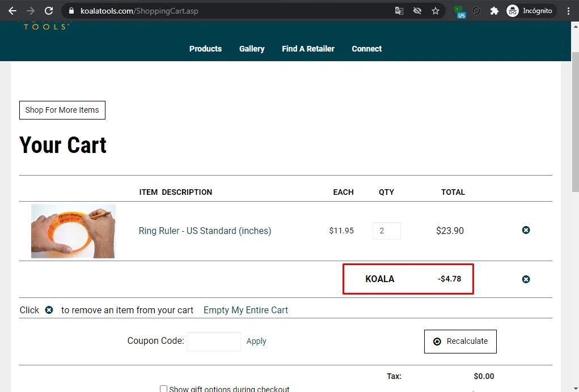Enable Show gift options during checkout
Screen dimensions: 579x392
point(163,389)
